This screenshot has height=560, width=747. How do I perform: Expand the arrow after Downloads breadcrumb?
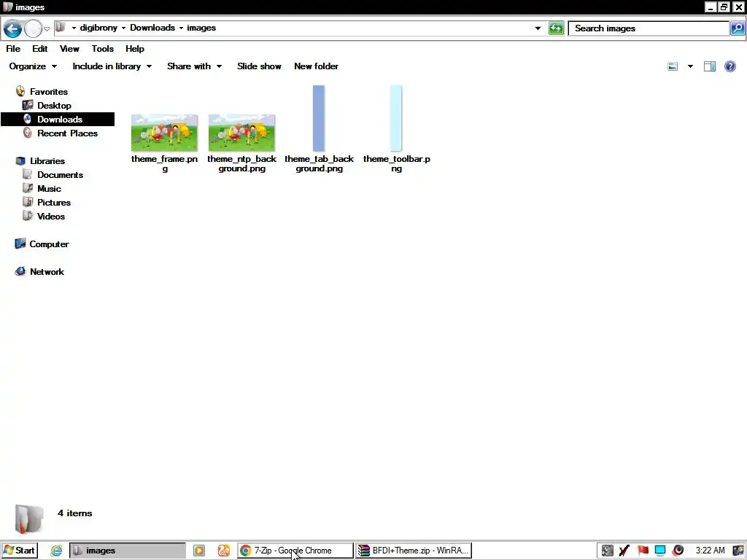(181, 28)
